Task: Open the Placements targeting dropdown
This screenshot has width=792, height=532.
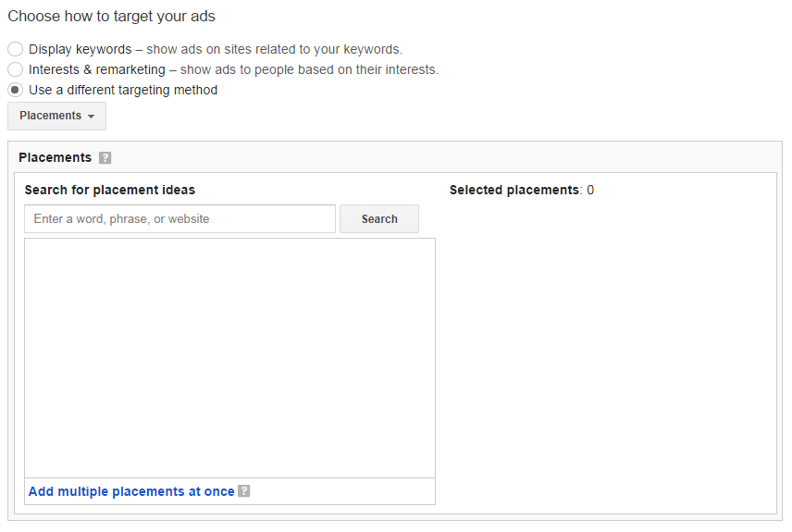Action: pyautogui.click(x=56, y=116)
